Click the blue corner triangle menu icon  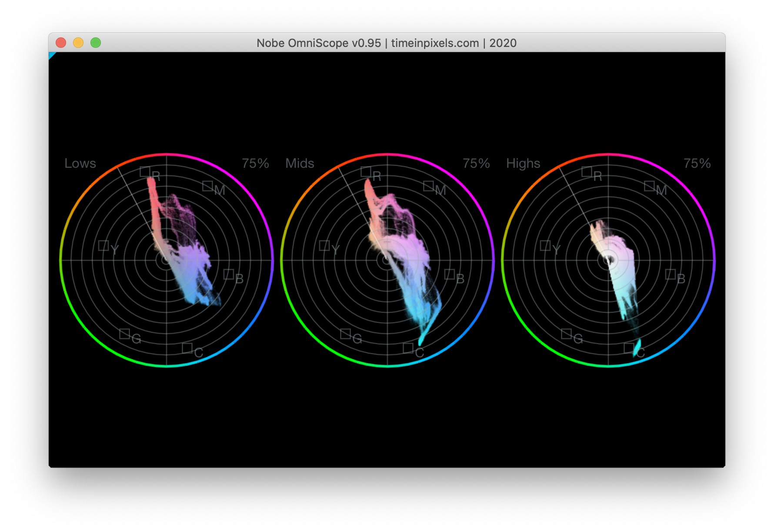51,55
